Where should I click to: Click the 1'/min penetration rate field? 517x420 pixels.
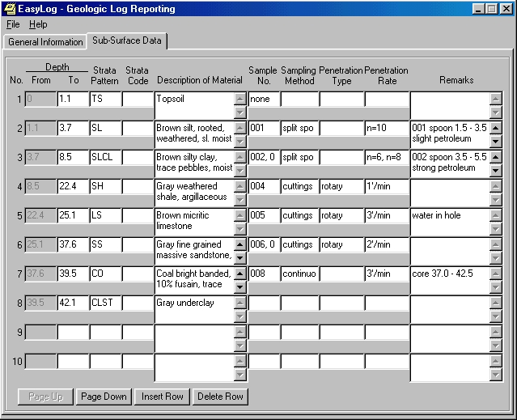[387, 186]
